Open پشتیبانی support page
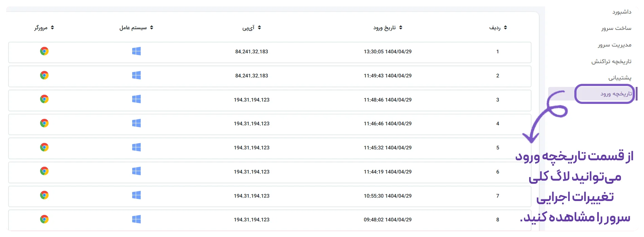The width and height of the screenshot is (644, 237). click(x=620, y=78)
